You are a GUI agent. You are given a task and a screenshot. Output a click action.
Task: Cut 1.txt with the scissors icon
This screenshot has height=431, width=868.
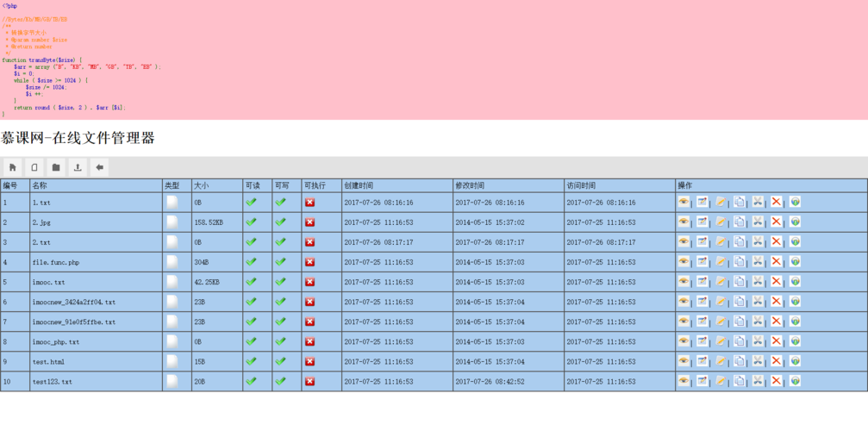click(758, 202)
